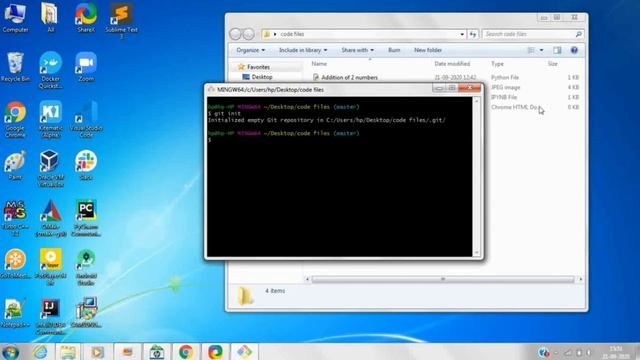The height and width of the screenshot is (360, 640).
Task: Focus the Search code files box
Action: (533, 34)
